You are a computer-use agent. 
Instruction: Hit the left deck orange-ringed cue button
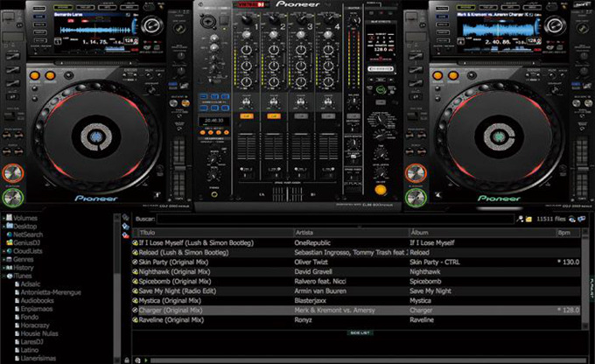tap(12, 173)
